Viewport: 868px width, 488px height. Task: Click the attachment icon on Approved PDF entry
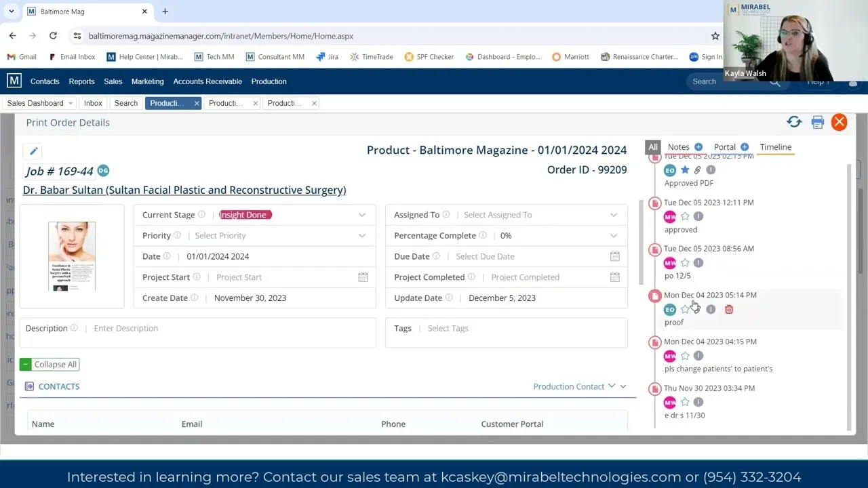click(697, 170)
